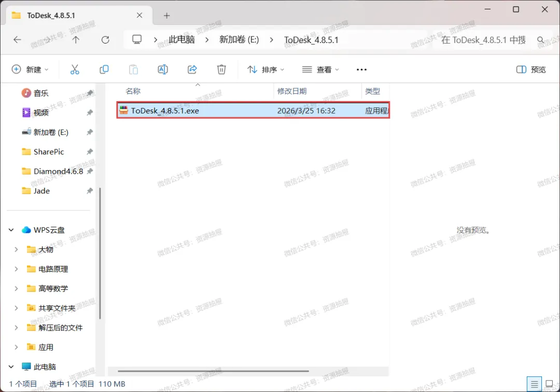This screenshot has height=392, width=560.
Task: Click ToDesk_4.8.5.1 in the address breadcrumb
Action: click(311, 39)
